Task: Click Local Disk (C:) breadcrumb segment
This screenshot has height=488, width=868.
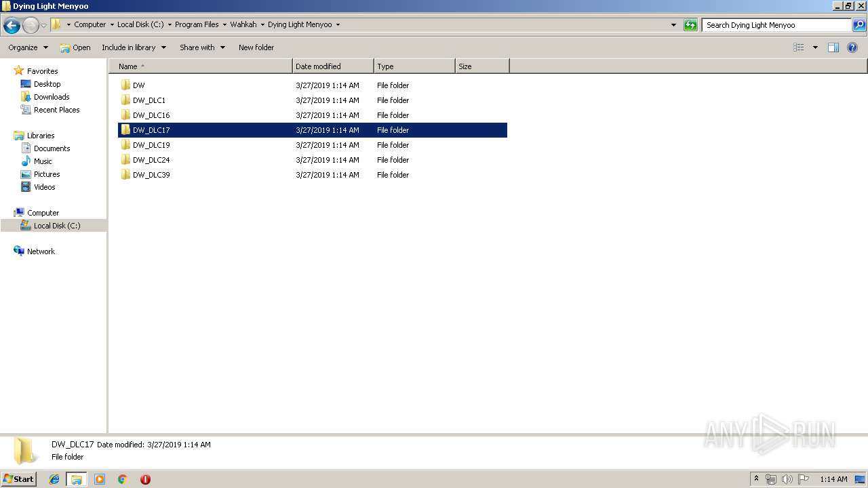Action: click(140, 24)
